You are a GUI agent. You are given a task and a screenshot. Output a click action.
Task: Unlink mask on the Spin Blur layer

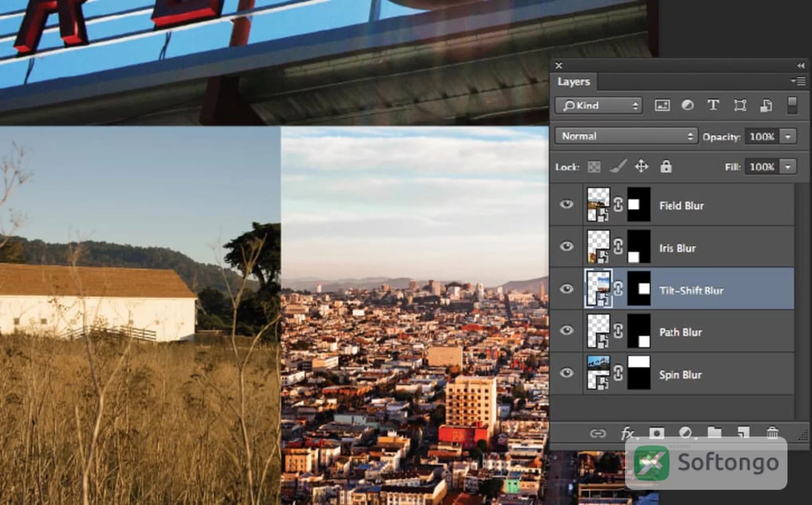pos(618,373)
